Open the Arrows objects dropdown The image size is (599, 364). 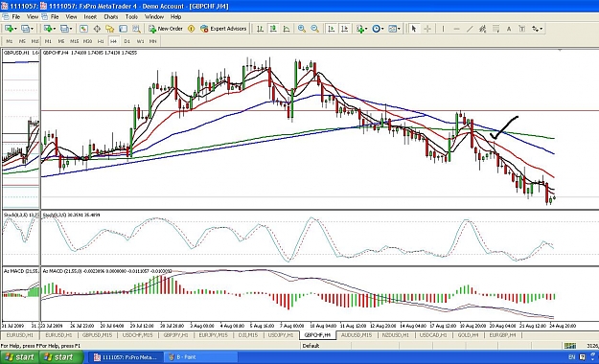coord(537,29)
